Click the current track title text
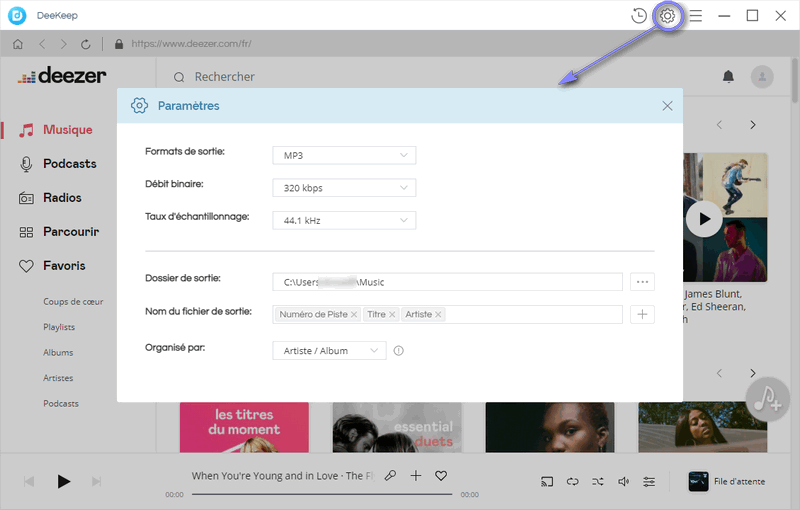This screenshot has width=800, height=510. tap(283, 476)
